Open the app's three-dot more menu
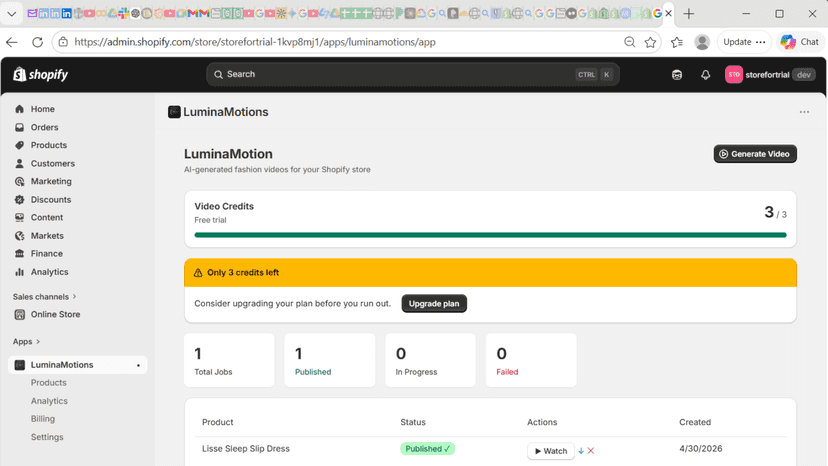Image resolution: width=828 pixels, height=466 pixels. (x=804, y=112)
